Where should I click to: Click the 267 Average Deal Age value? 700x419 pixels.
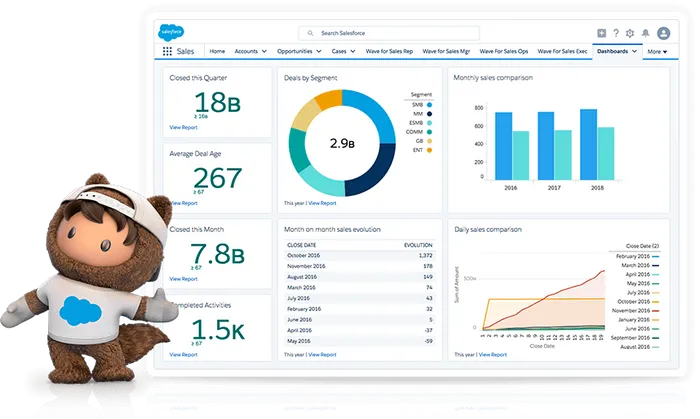[x=217, y=178]
